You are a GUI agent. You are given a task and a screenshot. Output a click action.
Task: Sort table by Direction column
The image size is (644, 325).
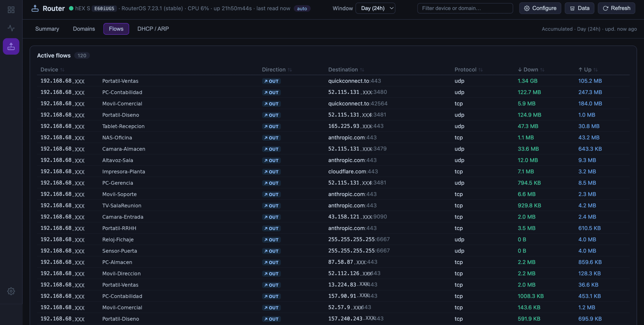(277, 69)
